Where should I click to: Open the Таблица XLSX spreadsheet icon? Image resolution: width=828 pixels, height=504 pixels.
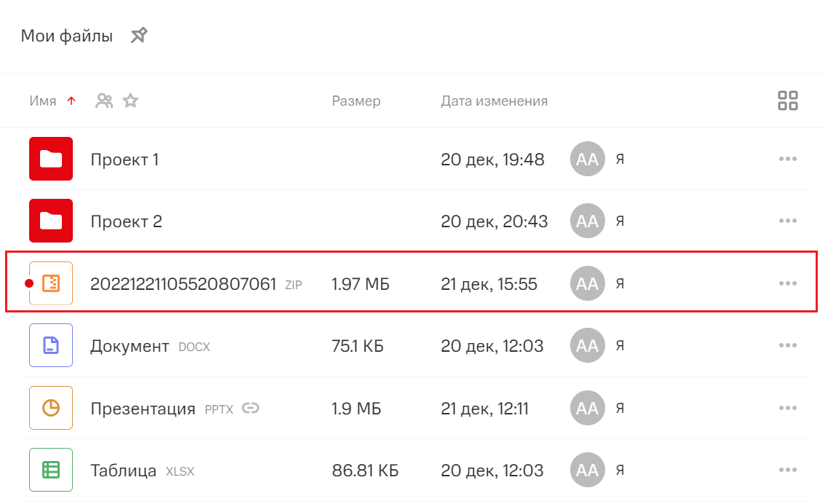[51, 470]
